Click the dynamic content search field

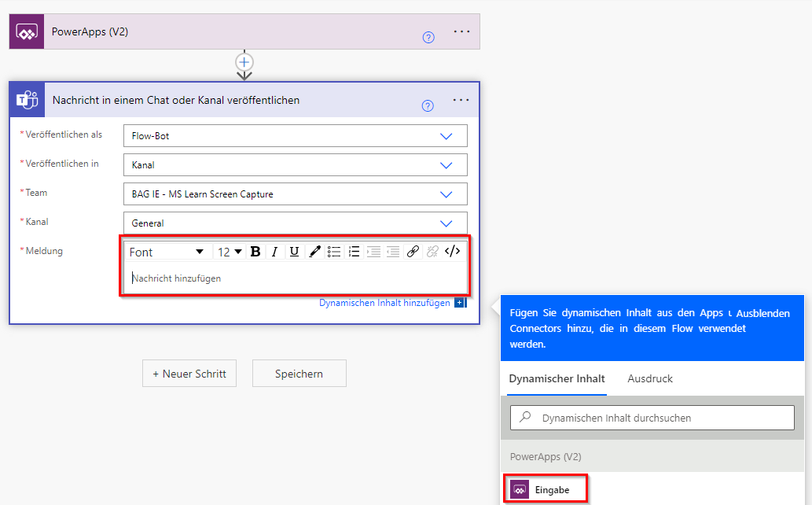point(652,417)
